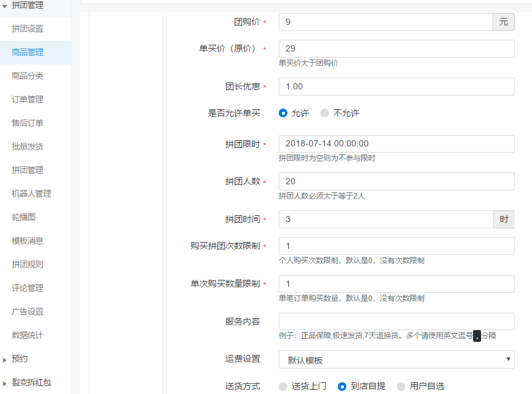Choose 用户自选 delivery option
Image resolution: width=532 pixels, height=394 pixels.
(401, 386)
